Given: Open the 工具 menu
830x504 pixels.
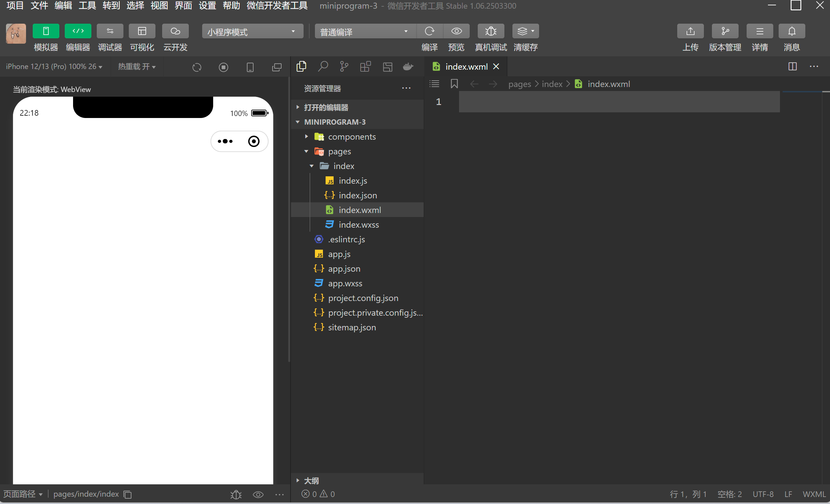Looking at the screenshot, I should tap(87, 5).
